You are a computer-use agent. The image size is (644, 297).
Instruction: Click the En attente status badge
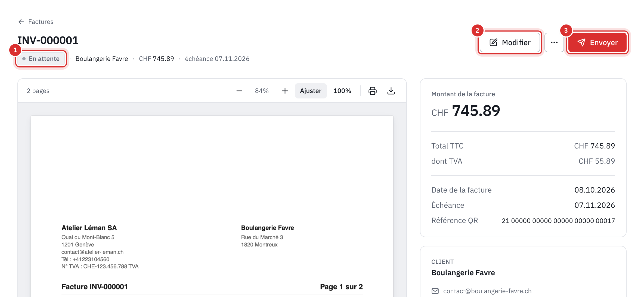pyautogui.click(x=41, y=59)
